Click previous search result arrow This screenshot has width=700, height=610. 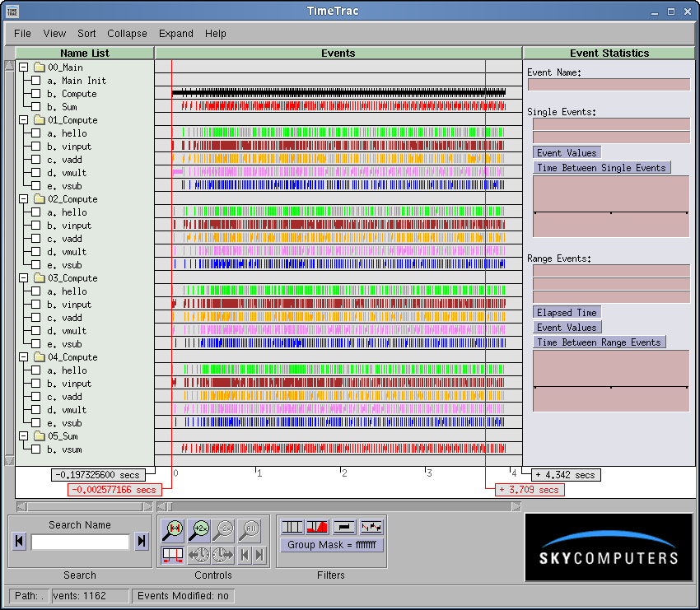19,542
